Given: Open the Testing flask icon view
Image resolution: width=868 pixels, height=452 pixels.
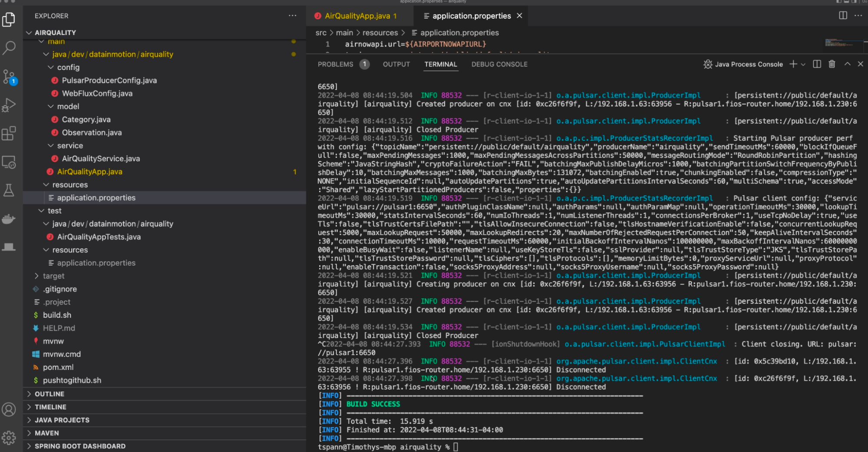Looking at the screenshot, I should coord(9,190).
